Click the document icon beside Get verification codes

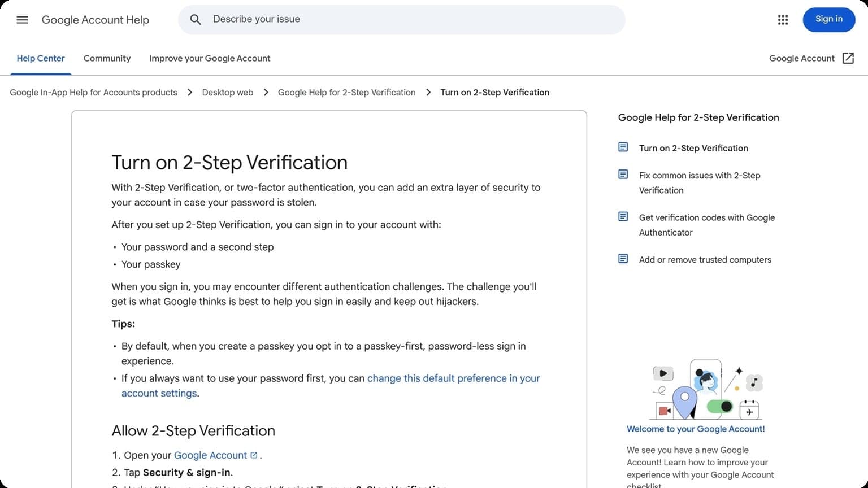(623, 216)
